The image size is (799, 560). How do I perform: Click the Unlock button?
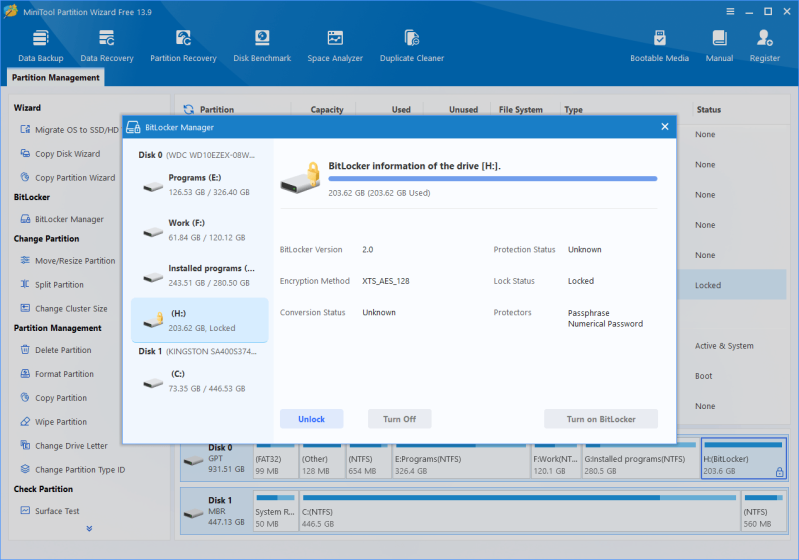click(x=311, y=419)
